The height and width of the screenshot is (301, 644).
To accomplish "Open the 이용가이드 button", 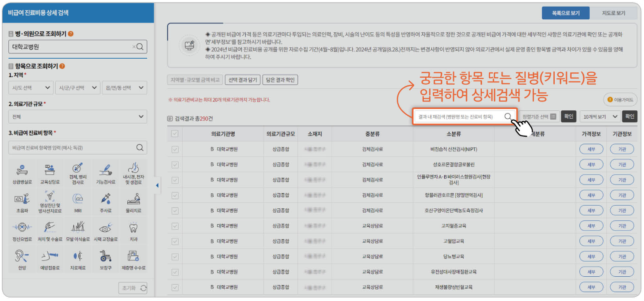I will (621, 100).
